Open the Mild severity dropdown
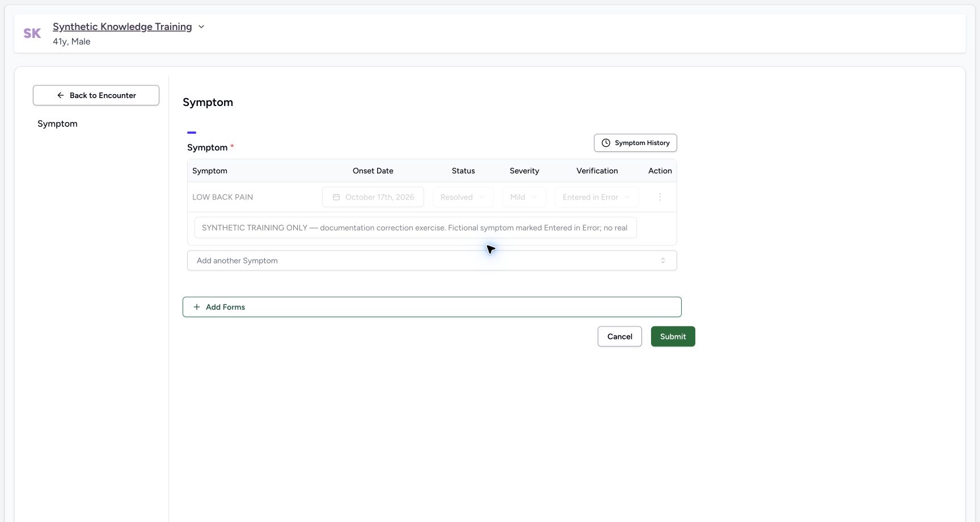This screenshot has width=980, height=522. click(x=524, y=197)
